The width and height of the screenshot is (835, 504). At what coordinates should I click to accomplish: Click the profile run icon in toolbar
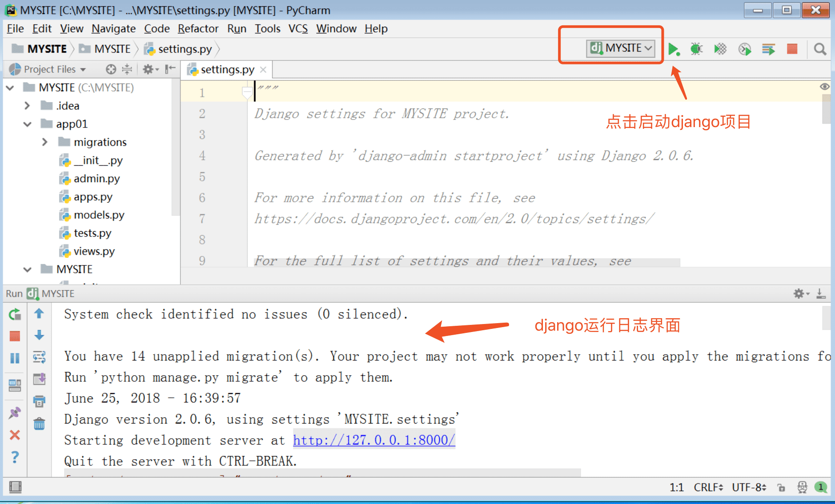coord(745,49)
